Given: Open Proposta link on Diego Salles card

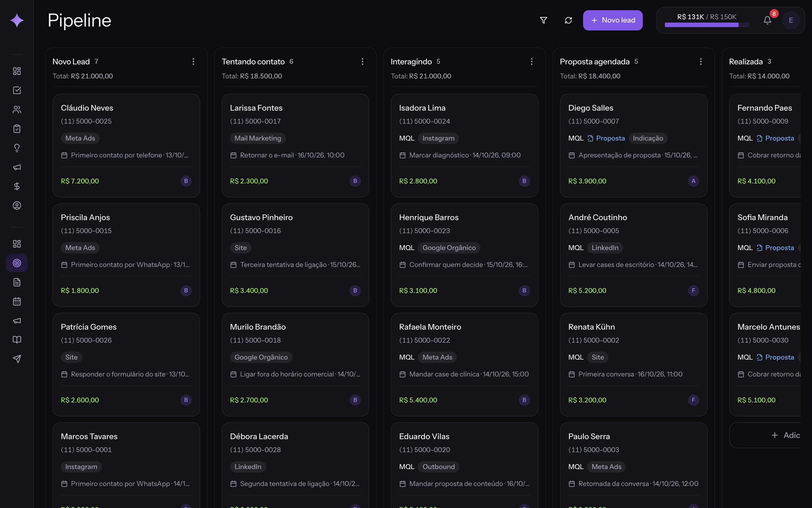Looking at the screenshot, I should point(606,138).
